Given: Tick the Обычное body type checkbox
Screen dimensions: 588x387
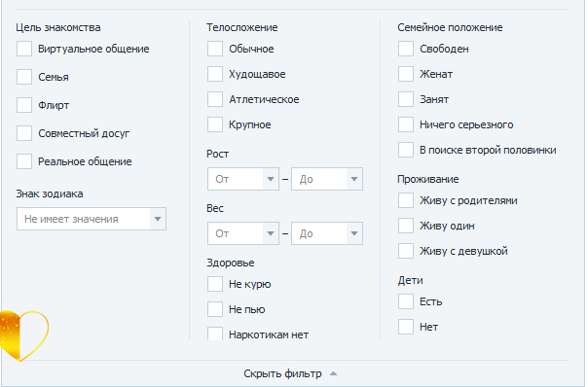Looking at the screenshot, I should (x=215, y=49).
